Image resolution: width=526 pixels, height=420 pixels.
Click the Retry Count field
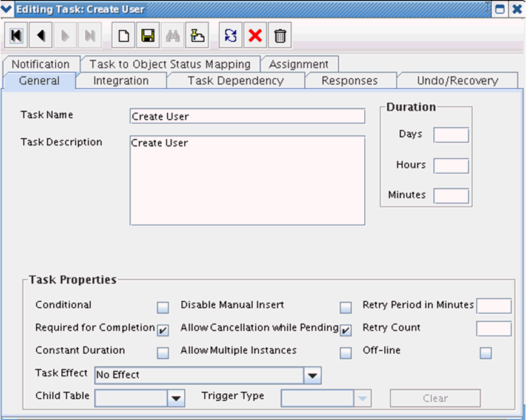(x=494, y=328)
